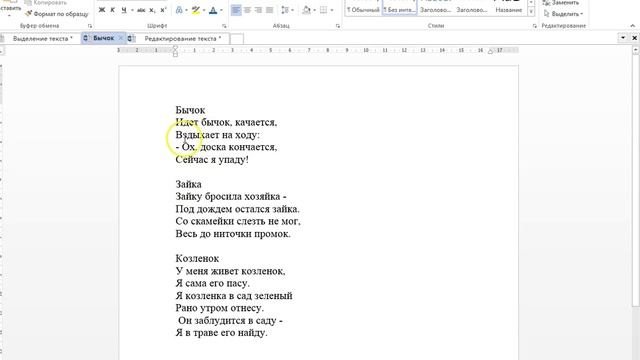Select Обычный style
This screenshot has height=360, width=640.
(x=363, y=8)
